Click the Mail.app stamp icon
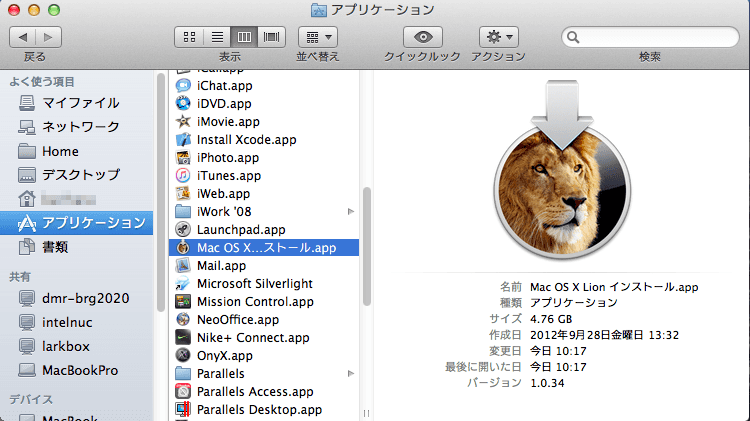This screenshot has width=750, height=421. coord(183,266)
